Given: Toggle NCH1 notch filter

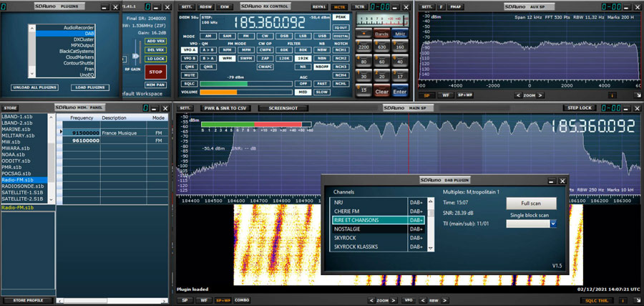Looking at the screenshot, I should pos(340,49).
